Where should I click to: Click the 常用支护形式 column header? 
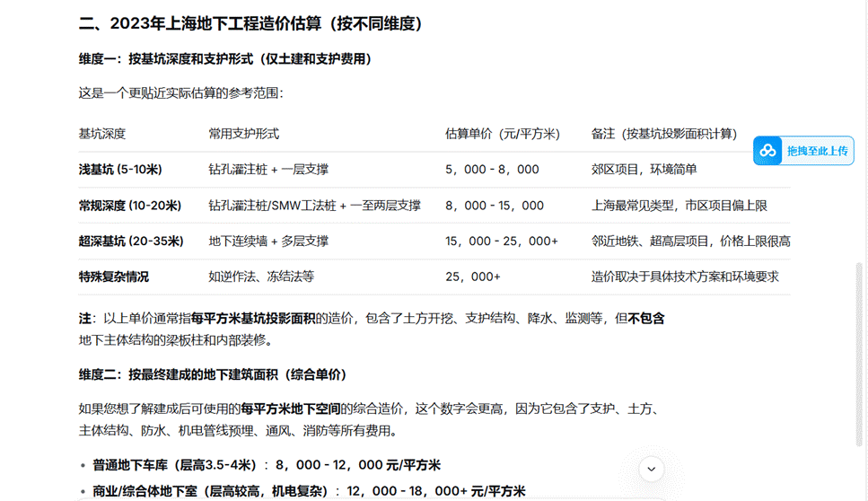point(244,134)
